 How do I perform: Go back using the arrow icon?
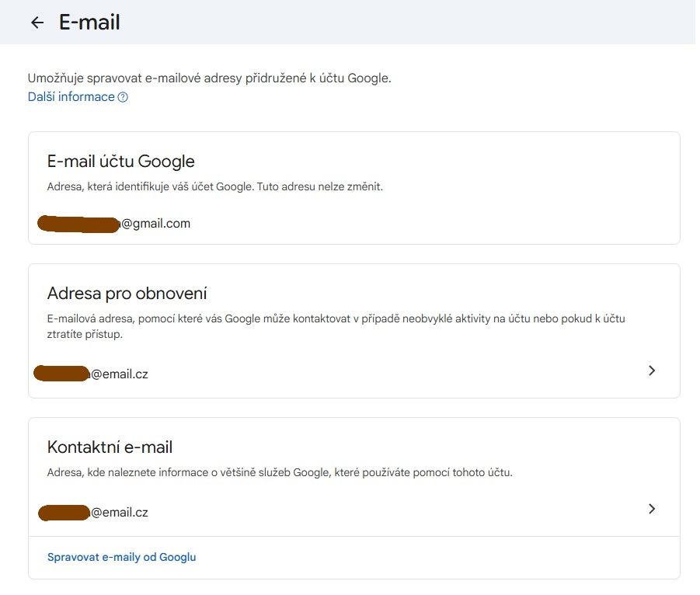click(x=37, y=23)
